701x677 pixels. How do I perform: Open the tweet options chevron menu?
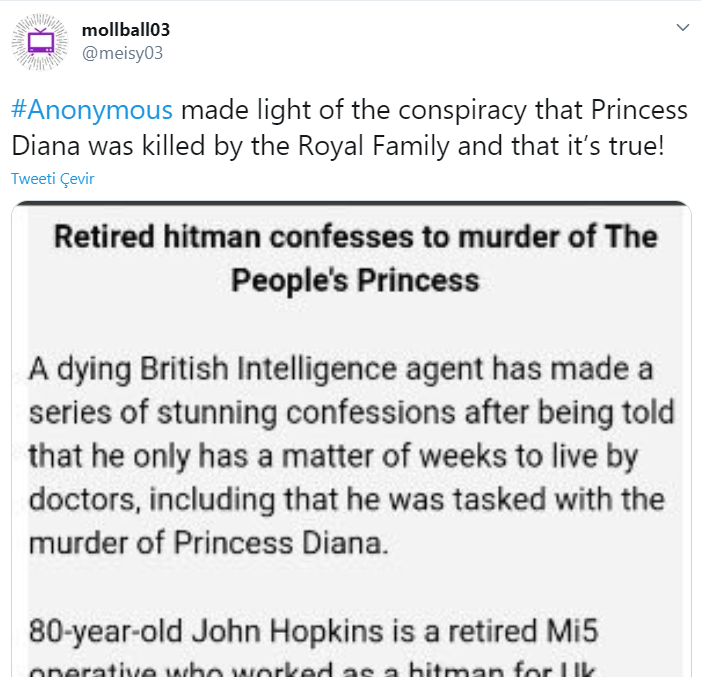tap(683, 28)
